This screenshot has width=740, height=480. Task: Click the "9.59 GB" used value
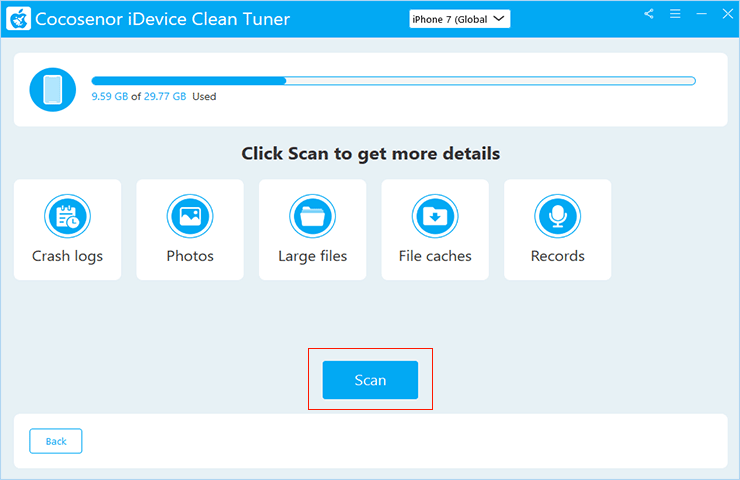109,96
